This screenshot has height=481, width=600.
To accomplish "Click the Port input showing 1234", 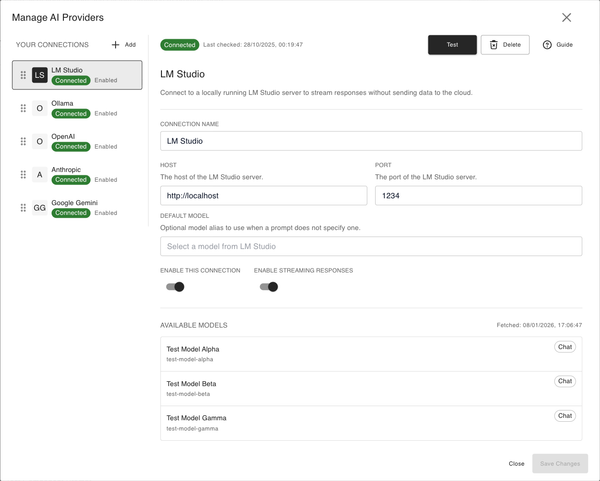I will (x=479, y=196).
